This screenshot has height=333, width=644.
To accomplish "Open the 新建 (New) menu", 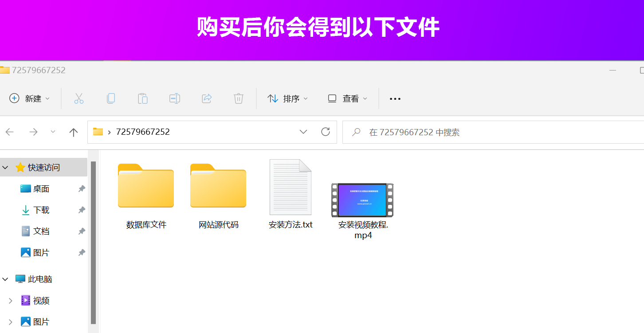I will 30,98.
